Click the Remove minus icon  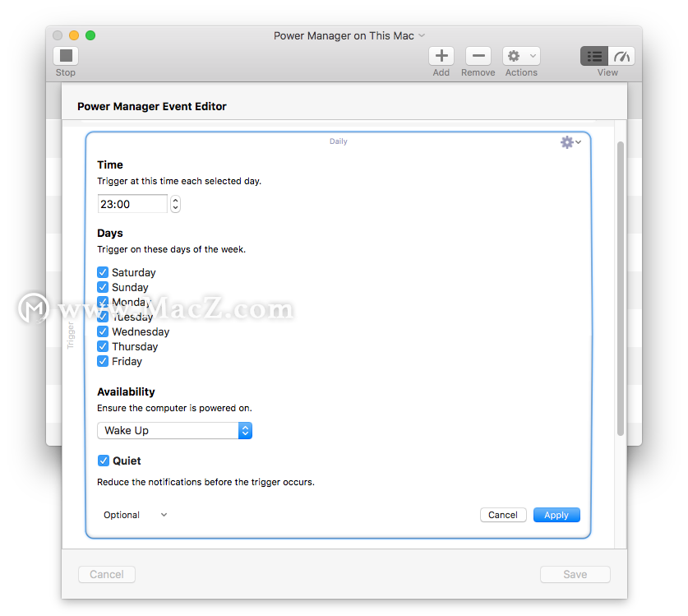click(478, 56)
